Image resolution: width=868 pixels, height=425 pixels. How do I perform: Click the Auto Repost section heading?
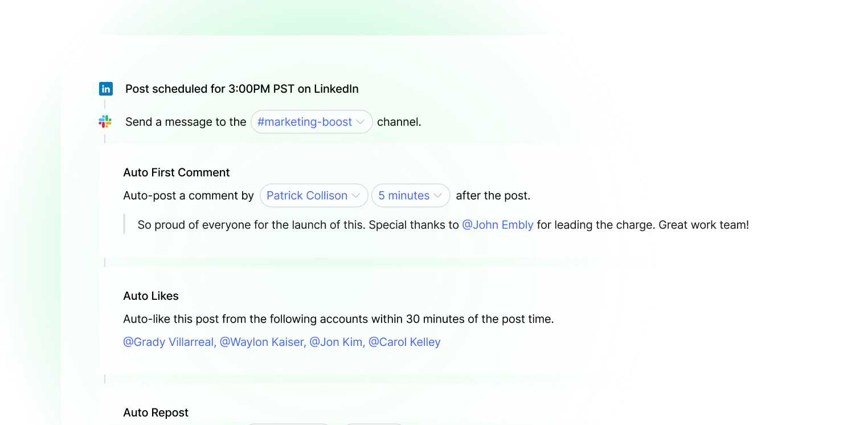155,412
